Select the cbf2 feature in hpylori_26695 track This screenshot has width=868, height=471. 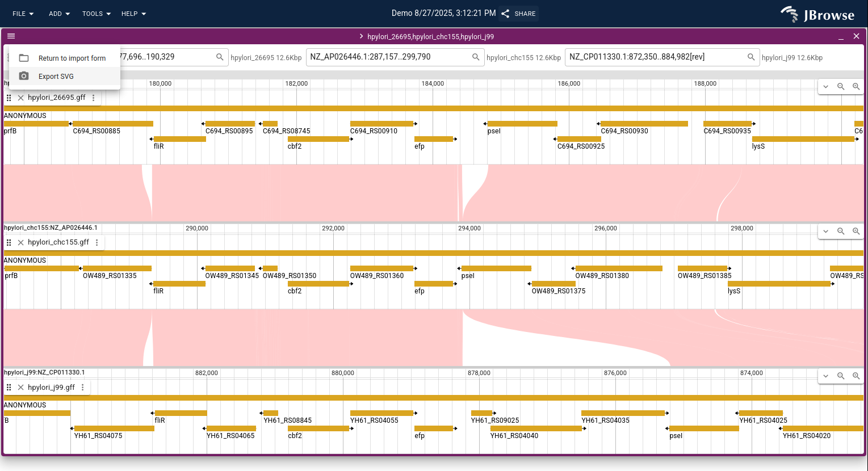(x=318, y=139)
